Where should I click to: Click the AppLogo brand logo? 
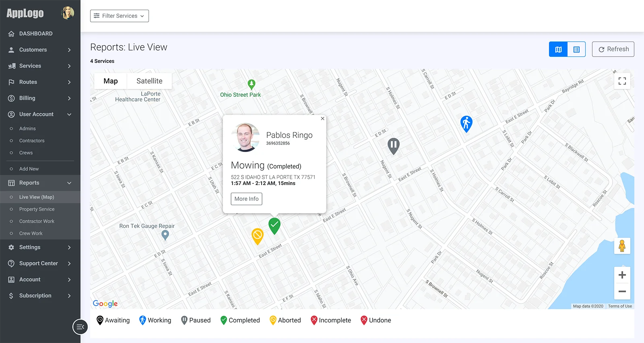[x=25, y=13]
